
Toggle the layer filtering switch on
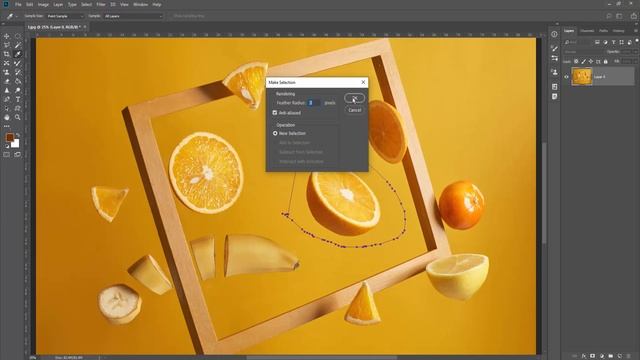coord(637,41)
